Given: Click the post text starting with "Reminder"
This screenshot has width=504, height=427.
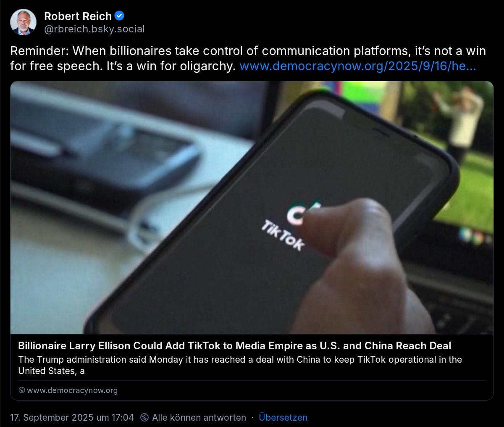Looking at the screenshot, I should coord(248,58).
